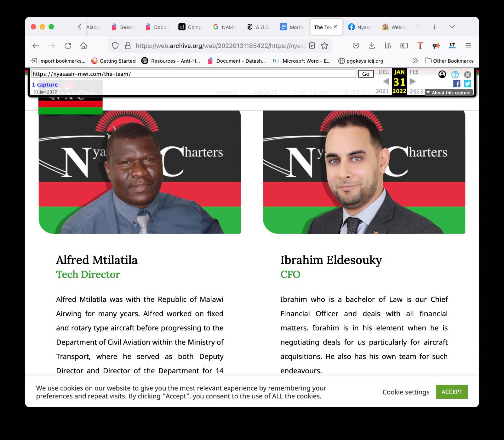Image resolution: width=504 pixels, height=440 pixels.
Task: Switch to the Aladd tab
Action: click(93, 27)
